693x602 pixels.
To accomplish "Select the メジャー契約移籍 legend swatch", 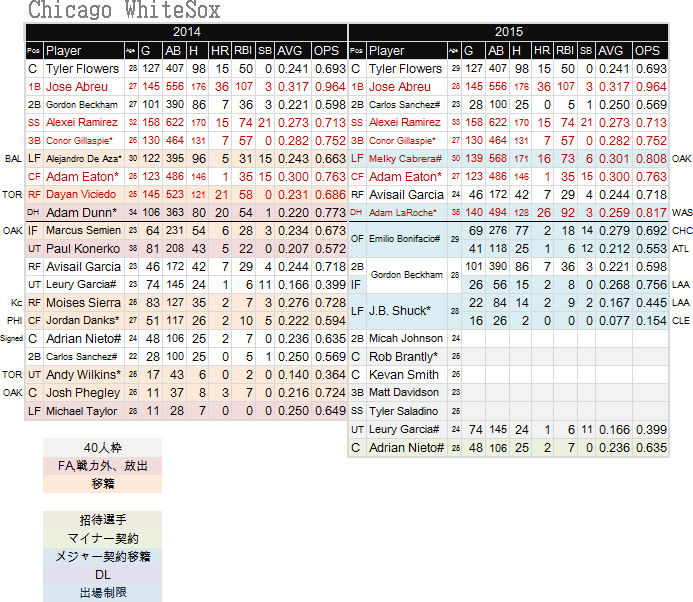I will (102, 556).
